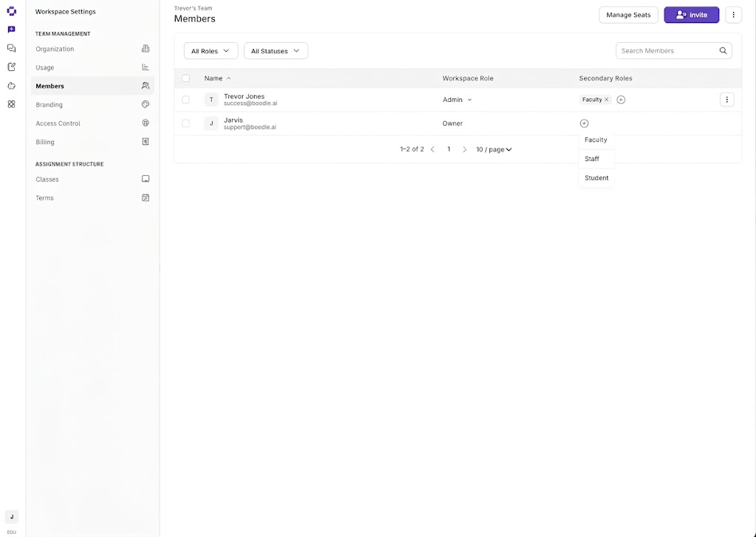Image resolution: width=756 pixels, height=537 pixels.
Task: Click the Workspace Settings title
Action: [66, 12]
